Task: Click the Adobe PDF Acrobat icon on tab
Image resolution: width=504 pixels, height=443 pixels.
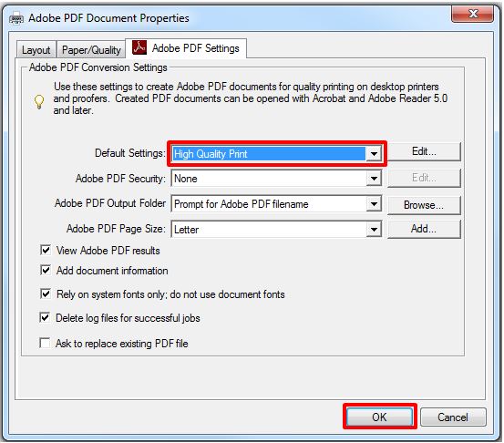Action: click(x=139, y=47)
